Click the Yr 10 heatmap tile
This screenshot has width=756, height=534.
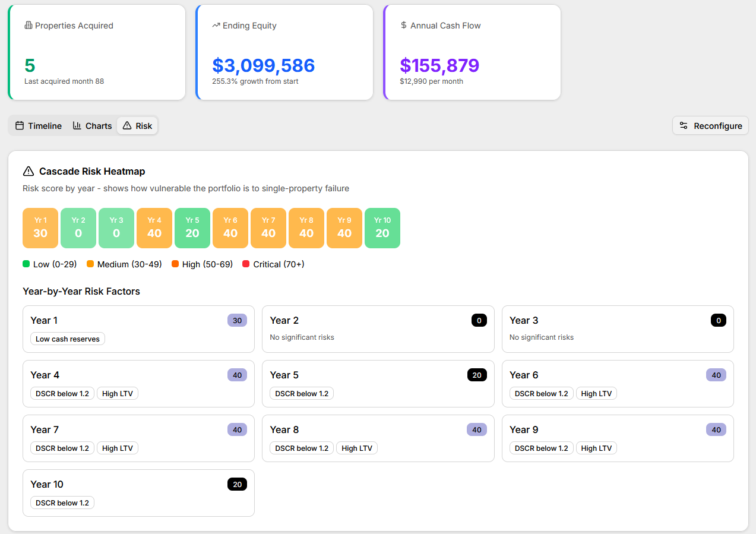click(x=382, y=228)
